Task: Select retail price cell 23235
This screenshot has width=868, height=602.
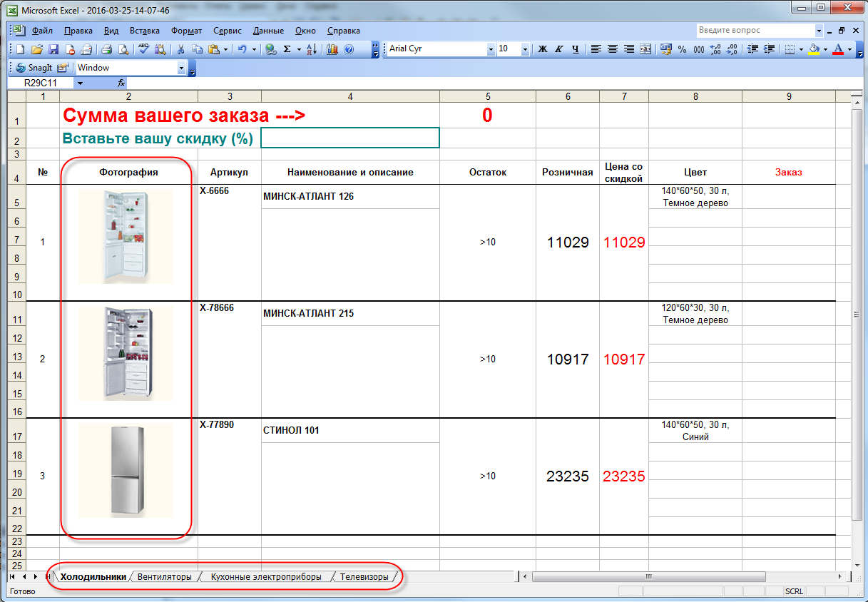Action: pos(568,476)
